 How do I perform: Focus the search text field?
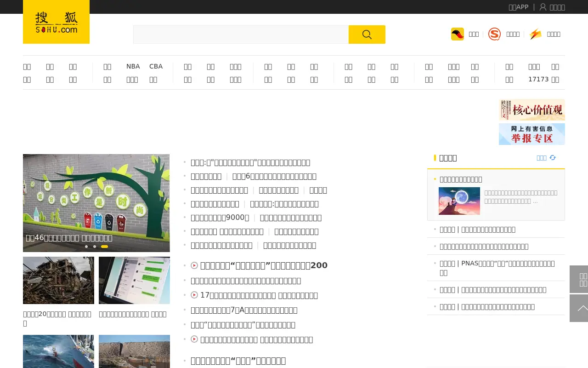pos(241,34)
